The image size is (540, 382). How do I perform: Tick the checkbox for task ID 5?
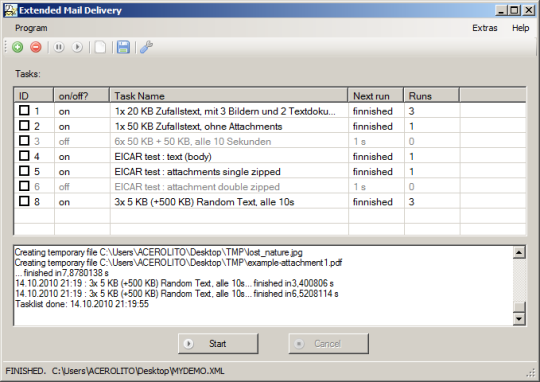point(24,171)
